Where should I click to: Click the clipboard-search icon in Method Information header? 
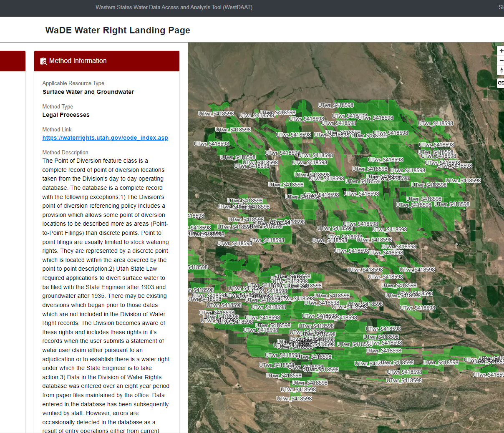coord(43,61)
